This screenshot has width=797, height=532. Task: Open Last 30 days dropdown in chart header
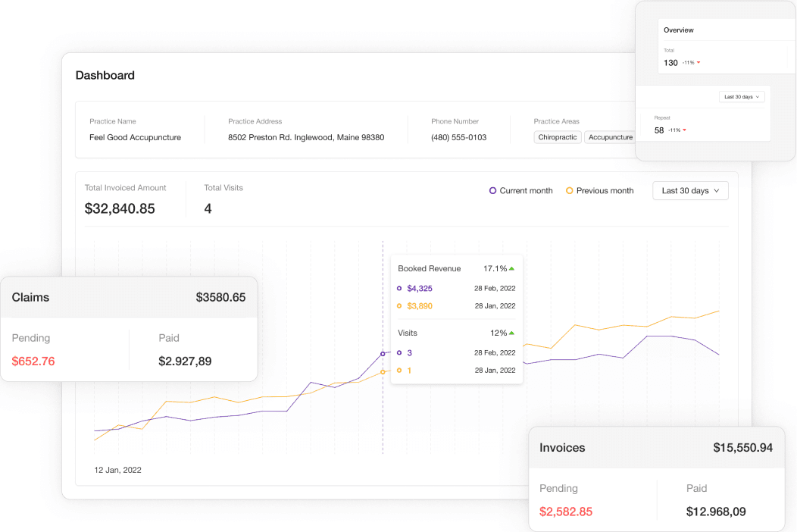(x=689, y=191)
